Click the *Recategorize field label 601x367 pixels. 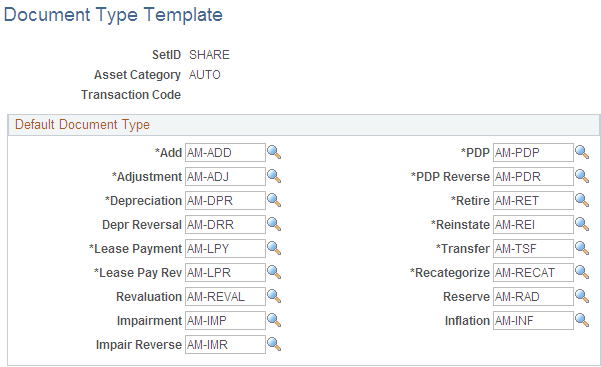[x=450, y=273]
